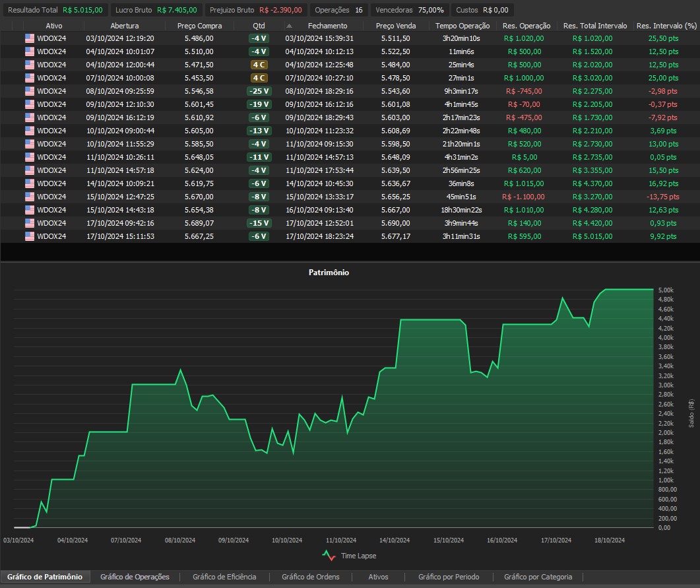Open the Ativos tab
This screenshot has width=700, height=588.
pos(379,577)
